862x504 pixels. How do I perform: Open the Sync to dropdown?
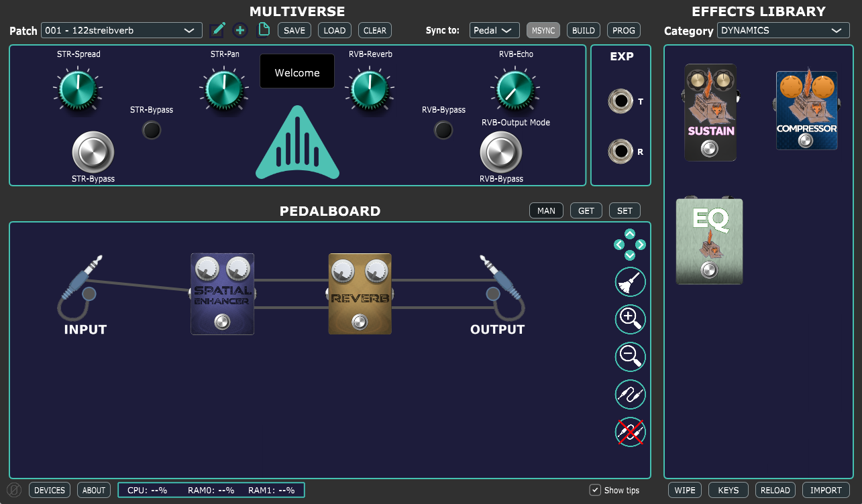[x=494, y=30]
